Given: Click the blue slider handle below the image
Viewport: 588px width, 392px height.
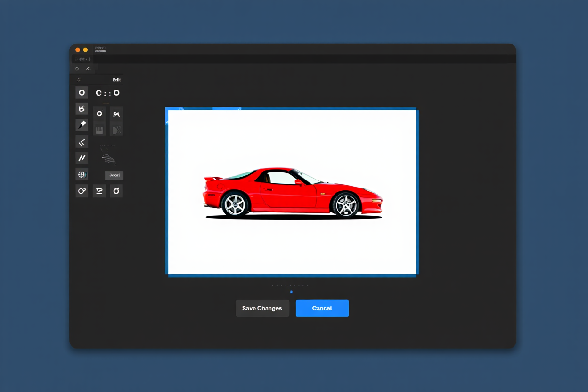Looking at the screenshot, I should [x=291, y=292].
